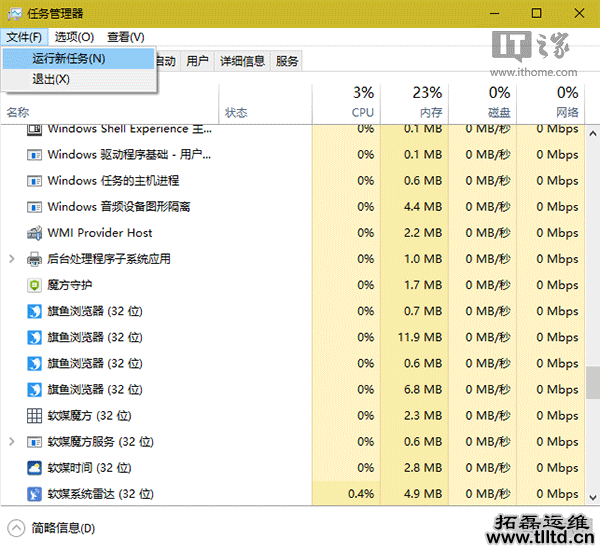Choose 退出(X) from the File menu
This screenshot has width=600, height=551.
(x=78, y=80)
